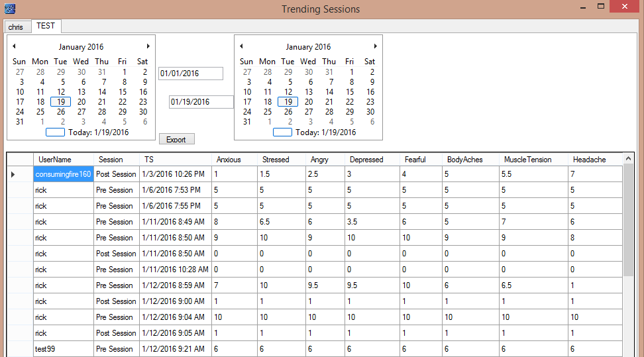Minimize the Trending Sessions window

click(583, 7)
